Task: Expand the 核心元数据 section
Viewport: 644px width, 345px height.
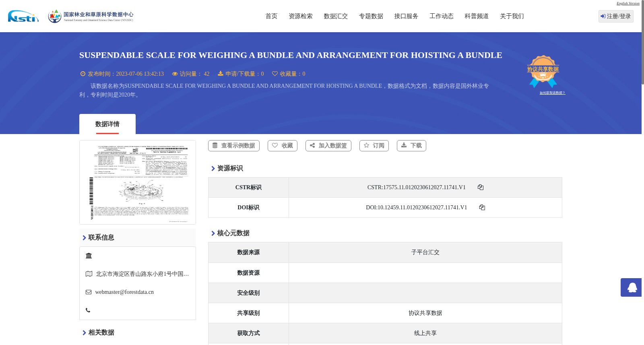Action: [x=230, y=233]
